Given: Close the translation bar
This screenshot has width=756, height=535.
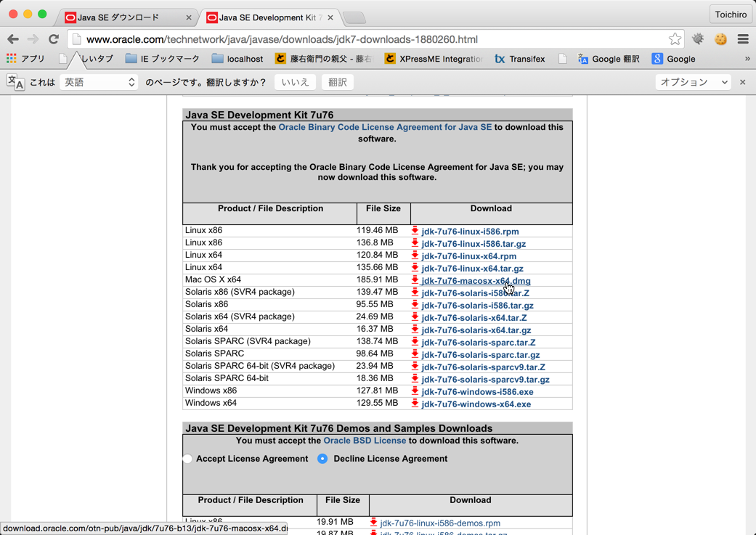Looking at the screenshot, I should pos(742,82).
